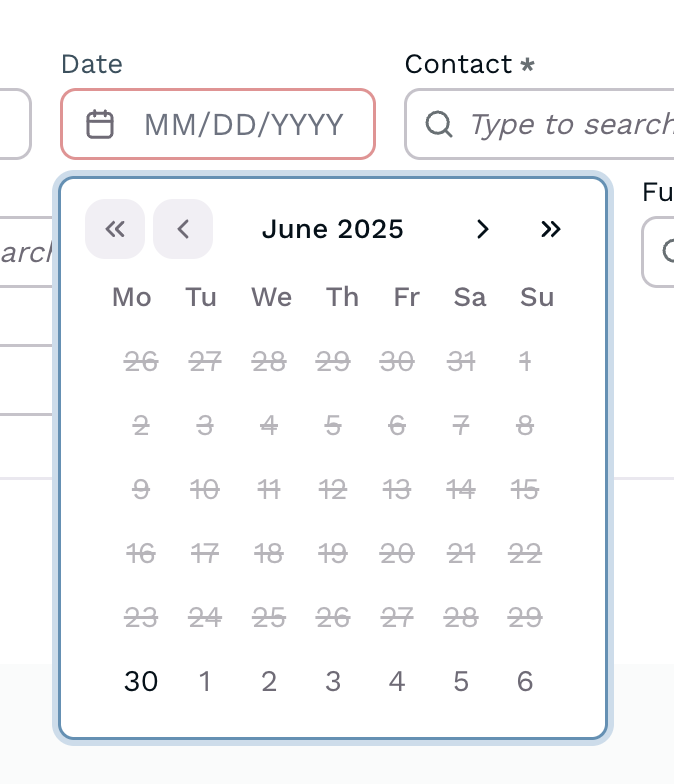
Task: Click the Date field label
Action: 92,64
